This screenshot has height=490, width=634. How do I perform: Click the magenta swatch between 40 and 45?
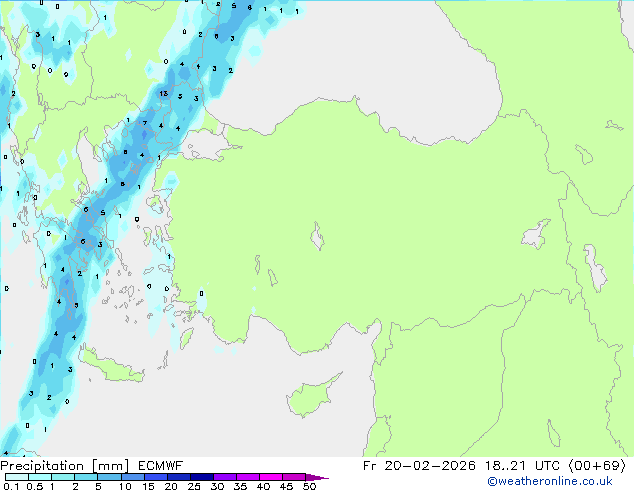click(x=271, y=477)
